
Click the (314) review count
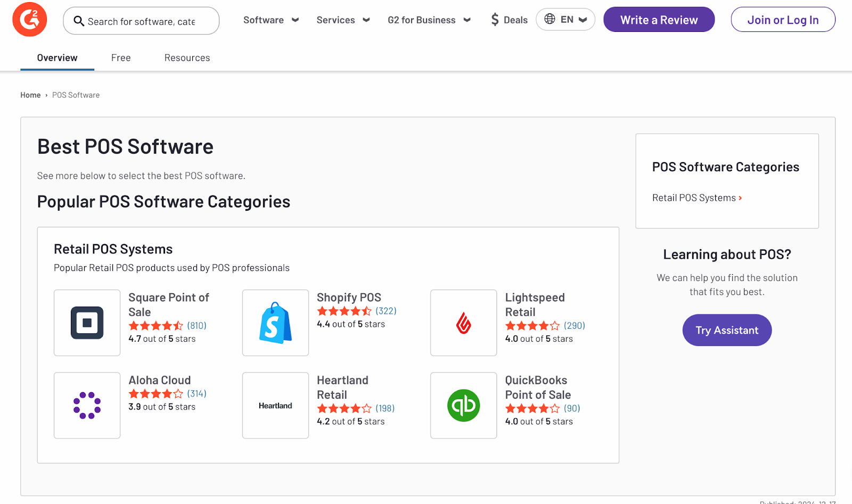tap(196, 394)
